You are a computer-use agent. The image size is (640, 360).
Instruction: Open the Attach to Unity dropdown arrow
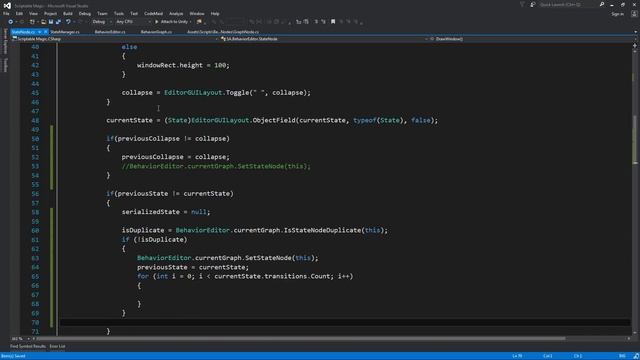tap(191, 22)
